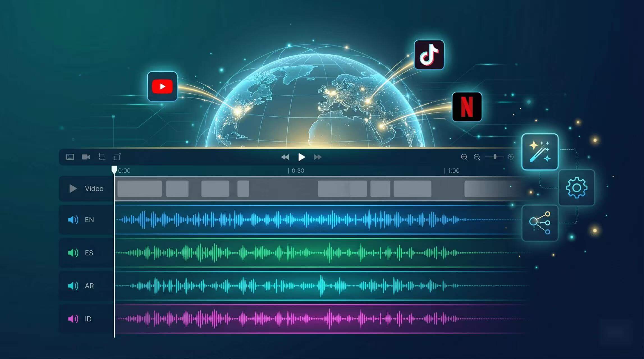644x359 pixels.
Task: Select the faded last clip after 1:00
Action: (492, 189)
